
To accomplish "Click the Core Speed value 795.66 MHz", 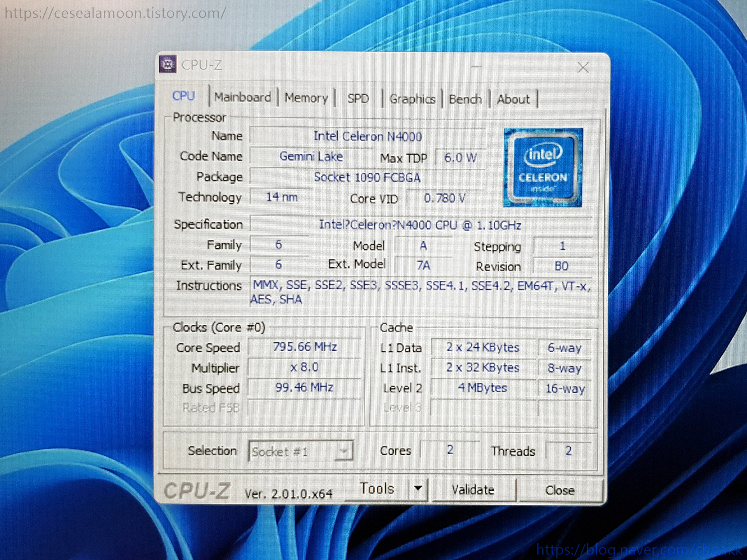I will click(305, 346).
